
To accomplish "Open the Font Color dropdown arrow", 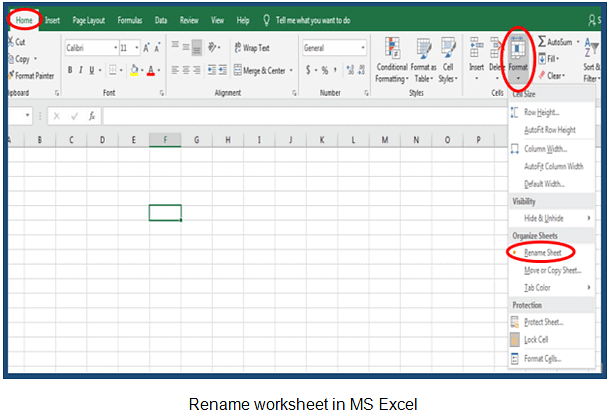I will tap(159, 70).
